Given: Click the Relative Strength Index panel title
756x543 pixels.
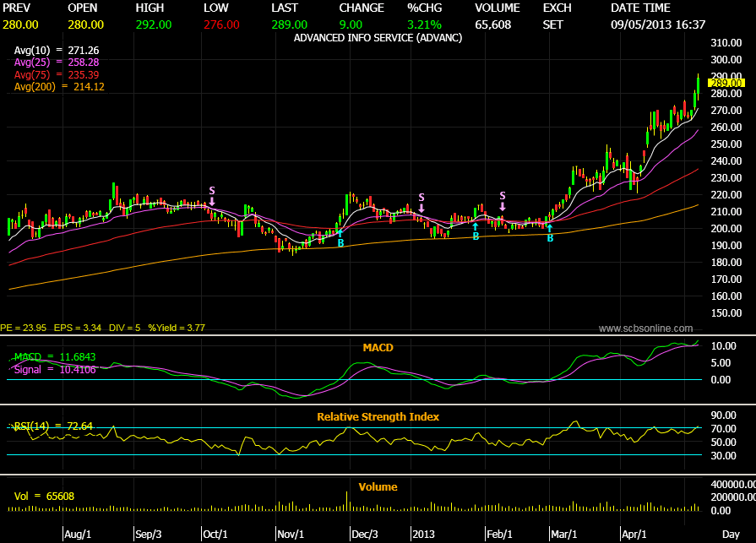Looking at the screenshot, I should pos(378,417).
